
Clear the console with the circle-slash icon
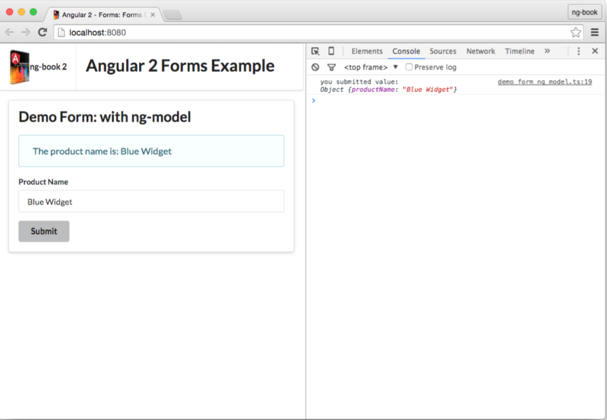point(316,67)
